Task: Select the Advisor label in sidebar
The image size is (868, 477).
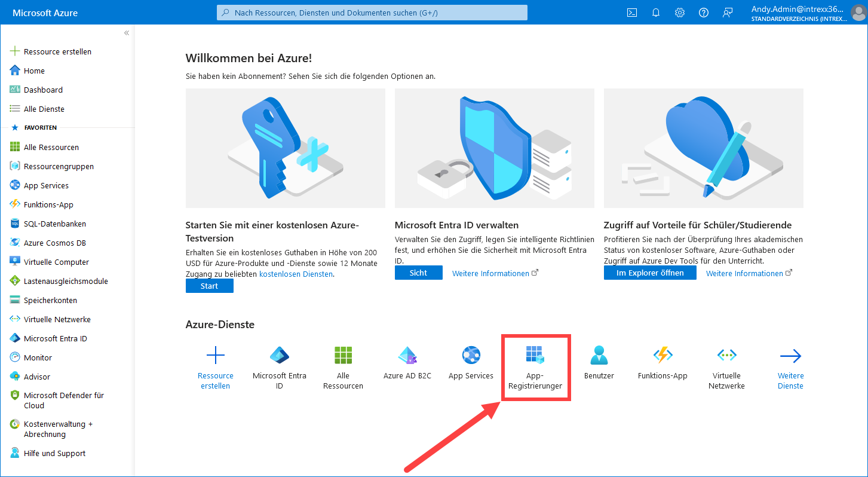Action: (37, 377)
